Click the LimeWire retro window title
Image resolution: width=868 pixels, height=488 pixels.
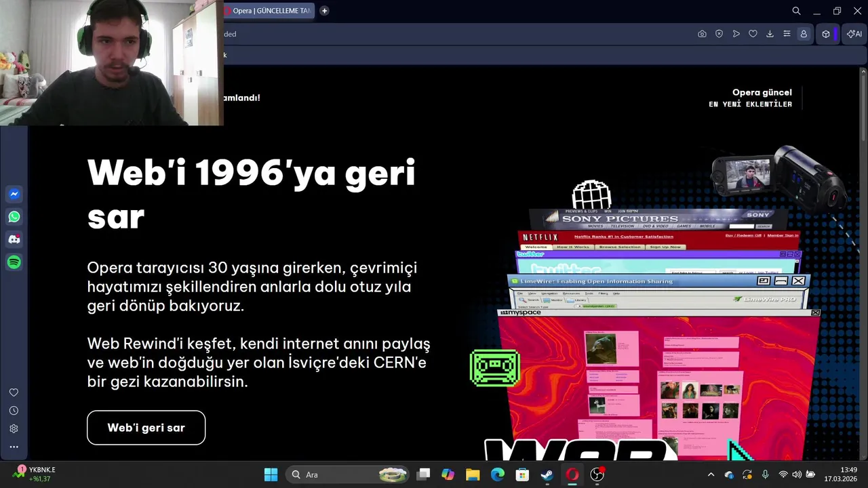(x=597, y=281)
